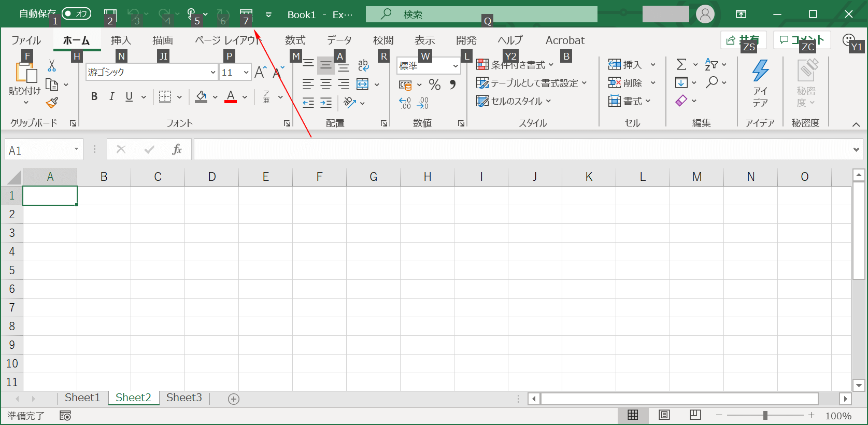Click the percent style icon
This screenshot has height=425, width=868.
coord(435,84)
